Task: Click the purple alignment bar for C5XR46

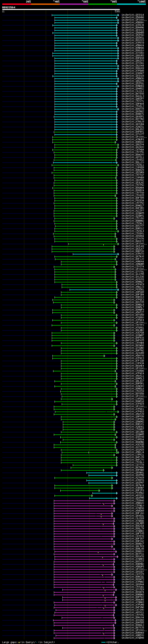Action: 84,500
